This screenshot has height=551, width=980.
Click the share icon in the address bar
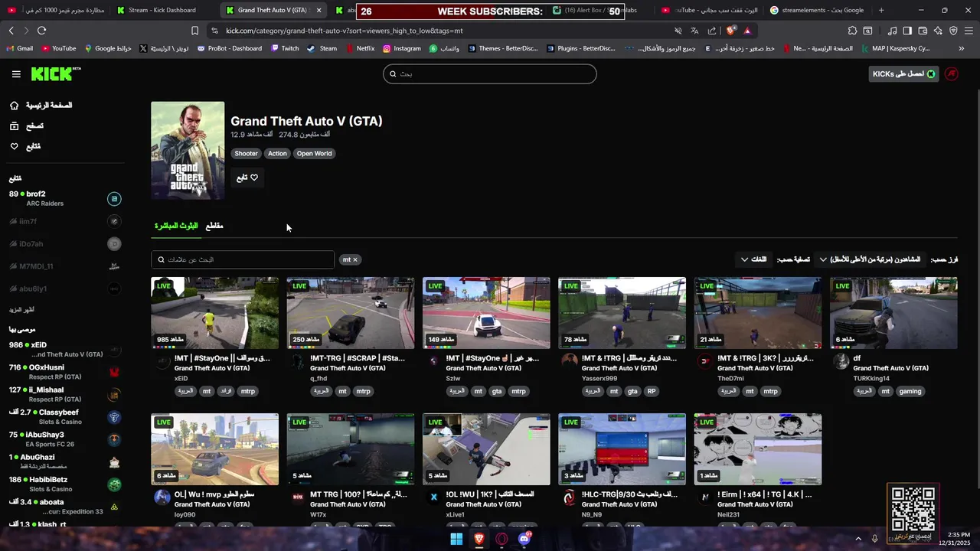(712, 31)
